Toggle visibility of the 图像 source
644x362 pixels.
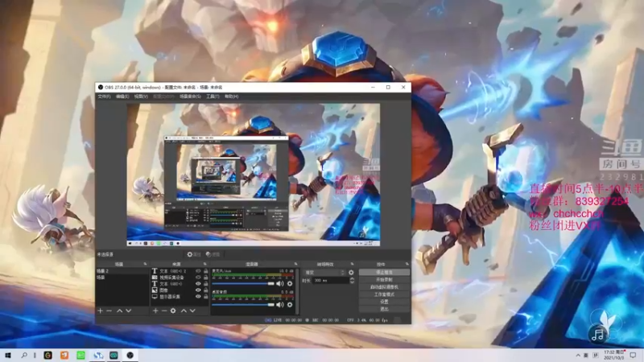click(x=198, y=290)
